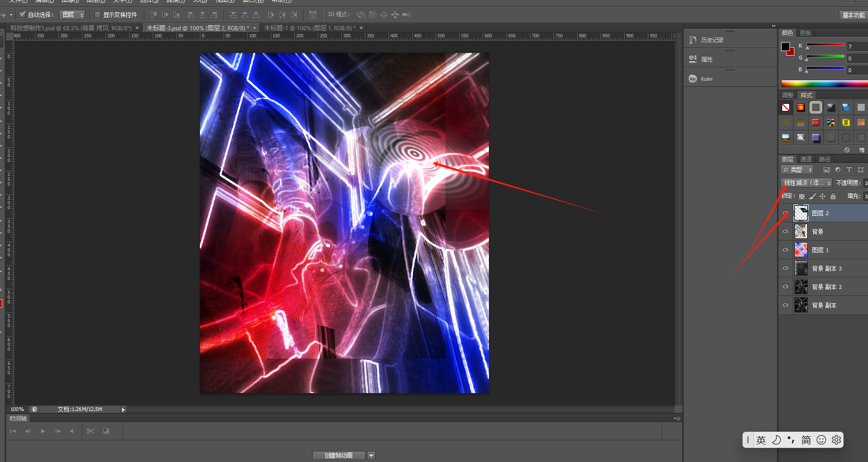Image resolution: width=868 pixels, height=462 pixels.
Task: Toggle visibility of 背景 副本 layer
Action: pyautogui.click(x=785, y=305)
